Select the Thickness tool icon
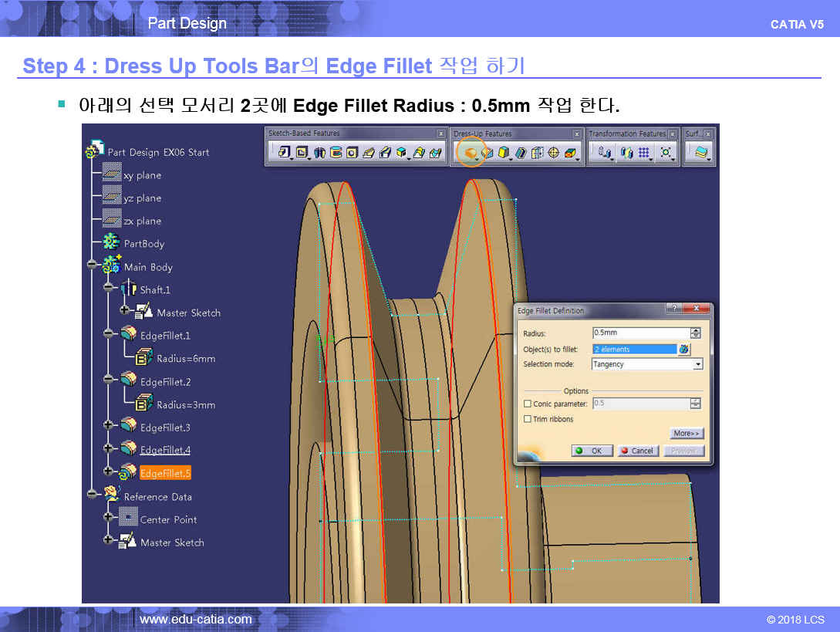The height and width of the screenshot is (632, 840). [538, 153]
